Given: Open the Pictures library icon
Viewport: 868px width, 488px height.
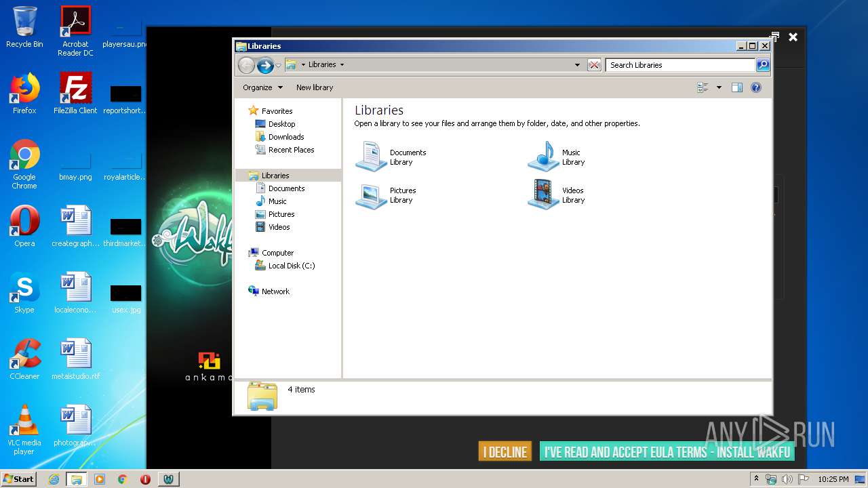Looking at the screenshot, I should [x=371, y=195].
